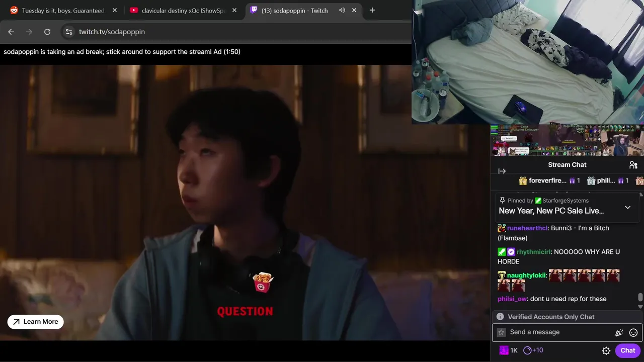Viewport: 644px width, 362px height.
Task: Open philsi_ow username in chat
Action: (512, 299)
